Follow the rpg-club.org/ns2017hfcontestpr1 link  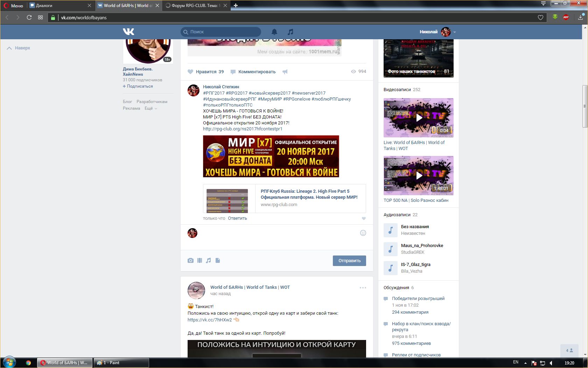[x=243, y=129]
